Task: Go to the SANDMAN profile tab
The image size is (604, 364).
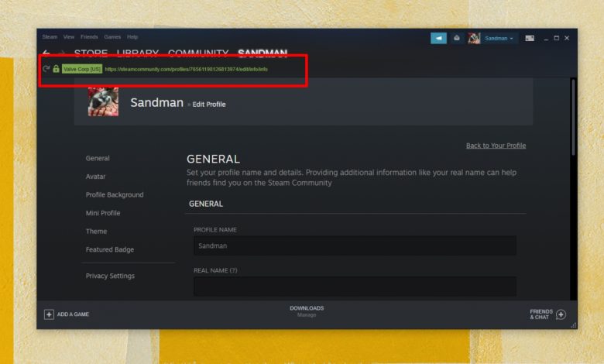Action: tap(263, 53)
